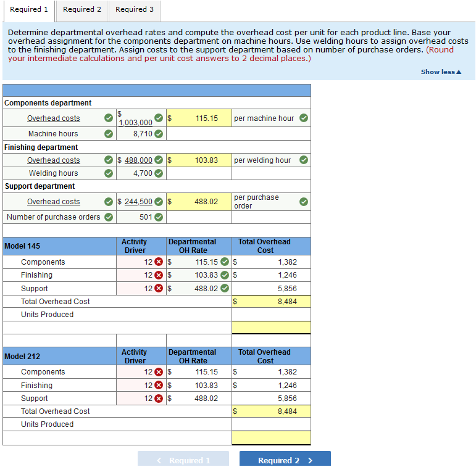Select the 8,710 machine hours cell
This screenshot has height=467, width=476.
click(x=141, y=134)
